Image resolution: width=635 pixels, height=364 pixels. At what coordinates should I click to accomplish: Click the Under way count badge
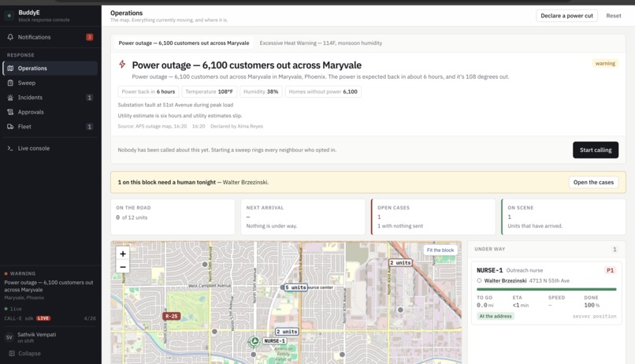point(615,250)
